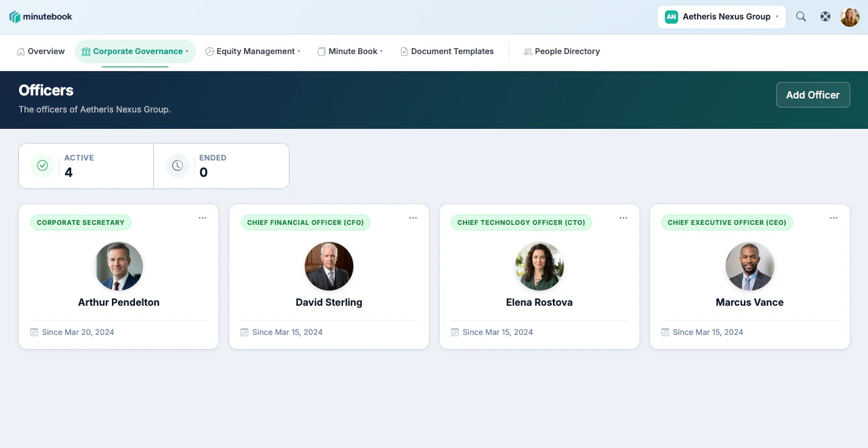Open the Document Templates tab
The width and height of the screenshot is (868, 448).
[x=447, y=52]
